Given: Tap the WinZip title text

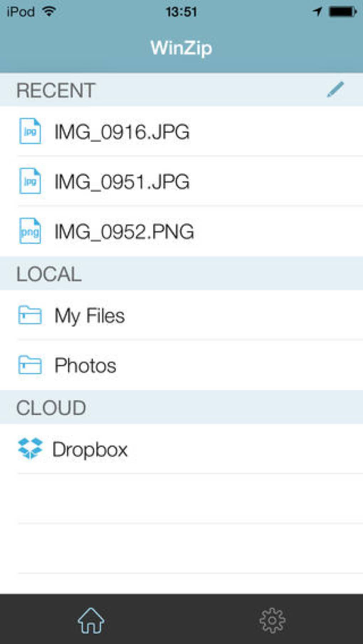Looking at the screenshot, I should [x=181, y=48].
